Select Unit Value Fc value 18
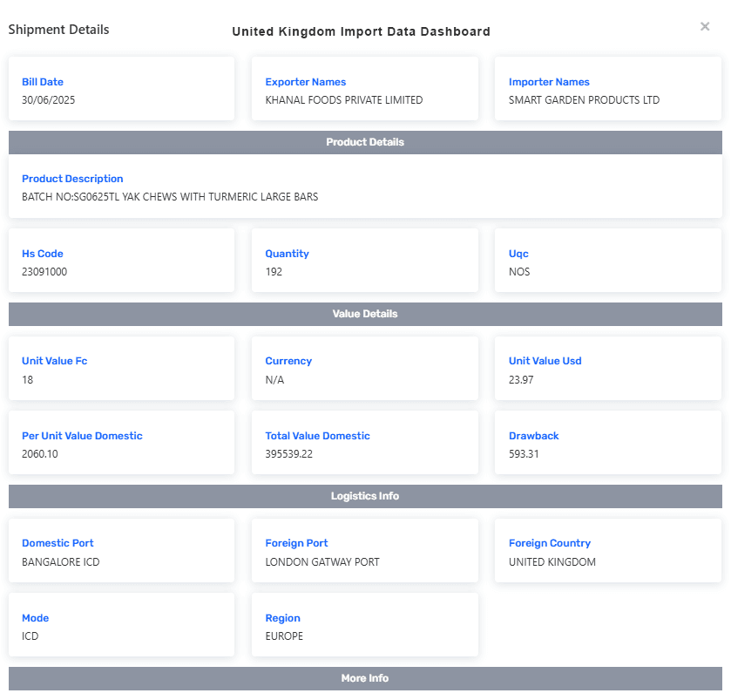The image size is (731, 700). 28,379
